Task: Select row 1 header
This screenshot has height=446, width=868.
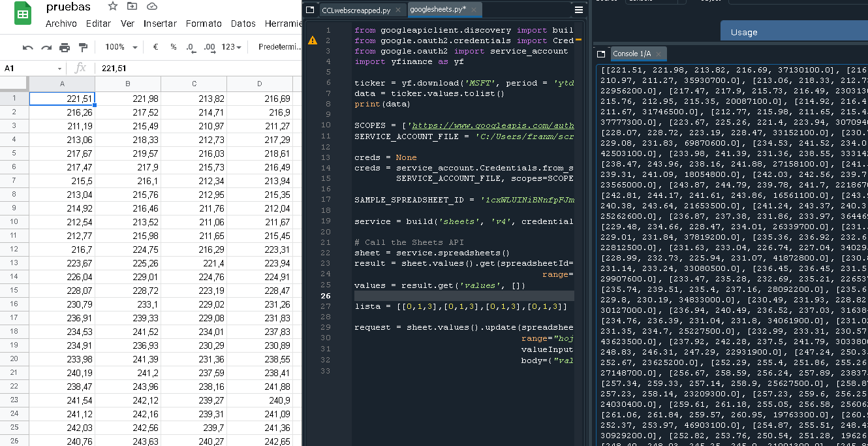Action: pos(14,98)
